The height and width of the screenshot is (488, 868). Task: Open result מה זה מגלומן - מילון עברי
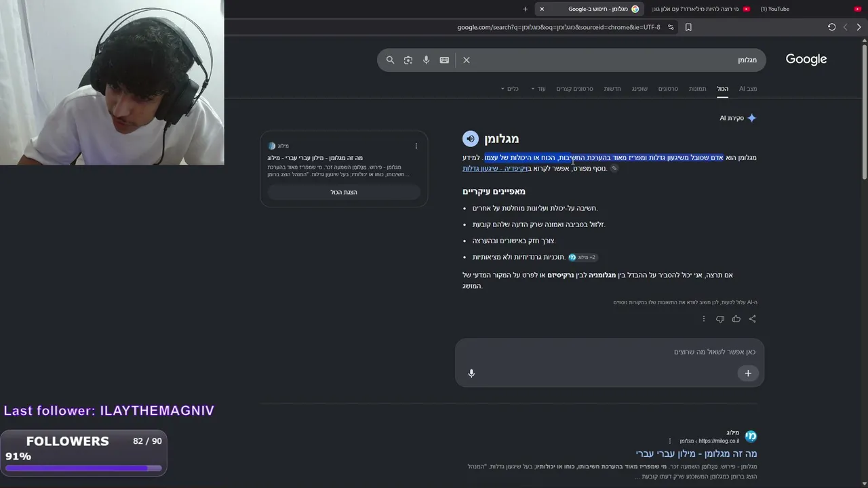click(x=696, y=453)
